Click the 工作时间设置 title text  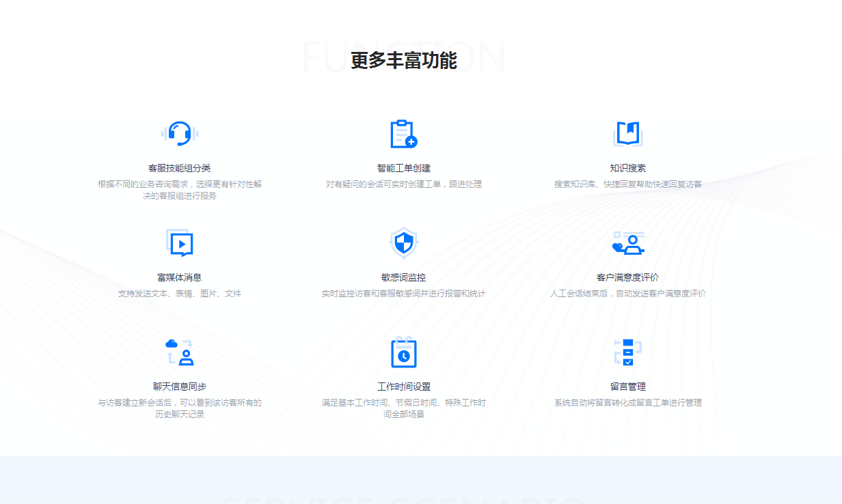[403, 387]
